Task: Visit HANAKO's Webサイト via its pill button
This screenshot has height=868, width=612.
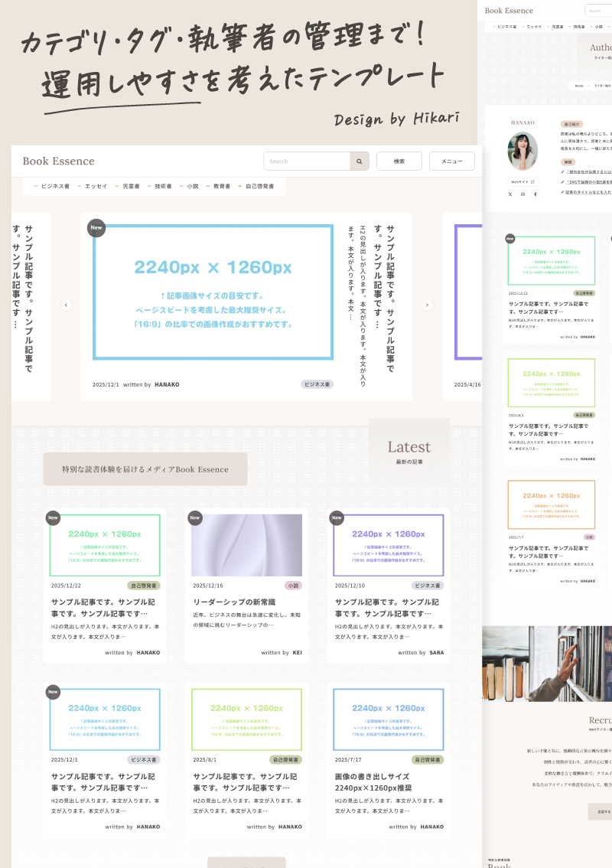Action: pos(522,181)
